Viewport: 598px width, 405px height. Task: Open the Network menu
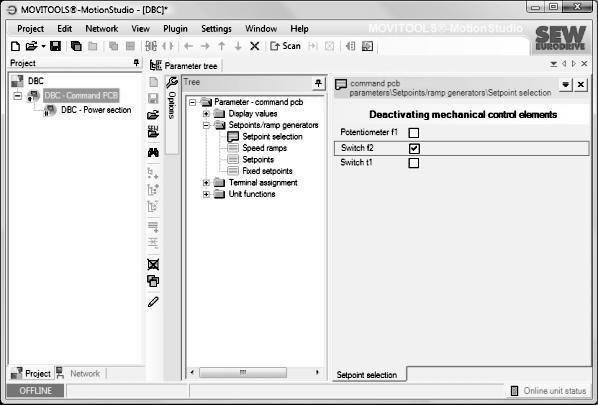pos(101,29)
